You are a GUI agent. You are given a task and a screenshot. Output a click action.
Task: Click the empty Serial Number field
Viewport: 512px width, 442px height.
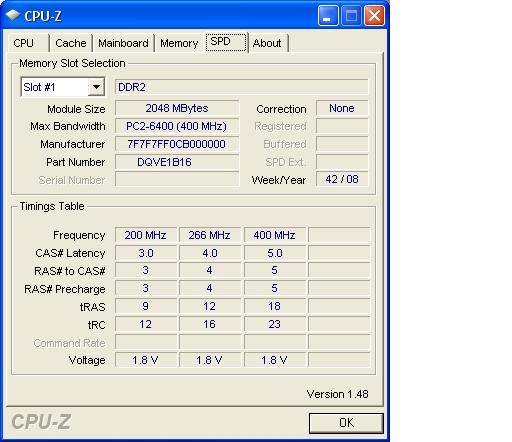coord(177,179)
